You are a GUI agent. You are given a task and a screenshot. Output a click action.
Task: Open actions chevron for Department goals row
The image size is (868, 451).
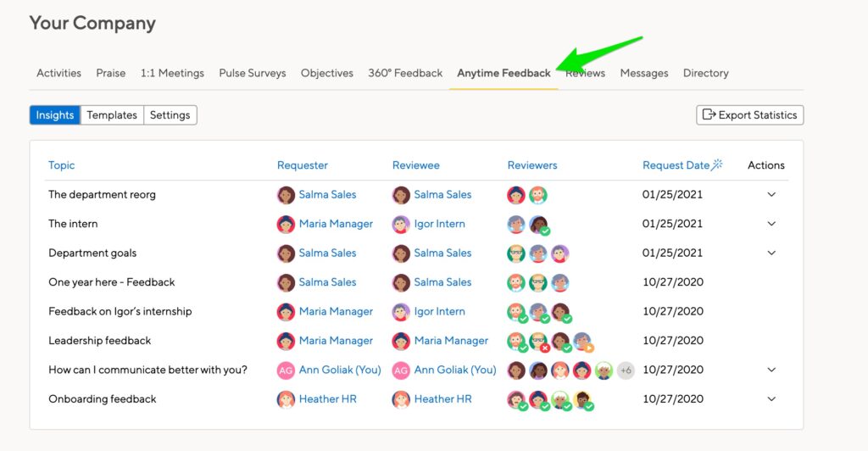(771, 253)
